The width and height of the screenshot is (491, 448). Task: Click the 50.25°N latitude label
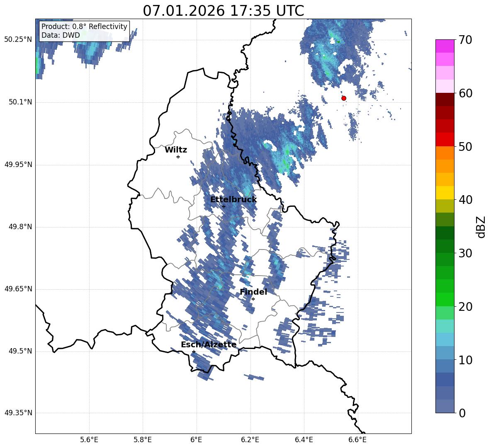pos(19,40)
